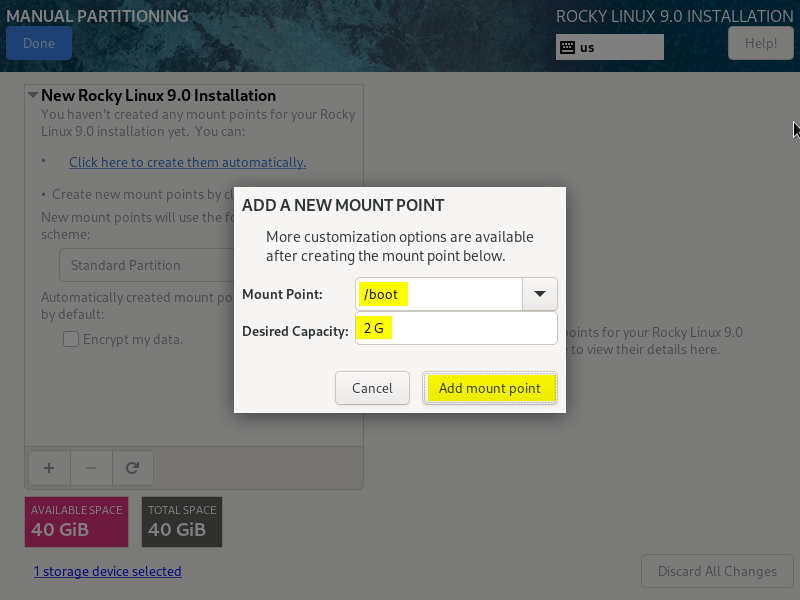This screenshot has width=800, height=600.
Task: Click the reload storage configuration icon
Action: [132, 466]
